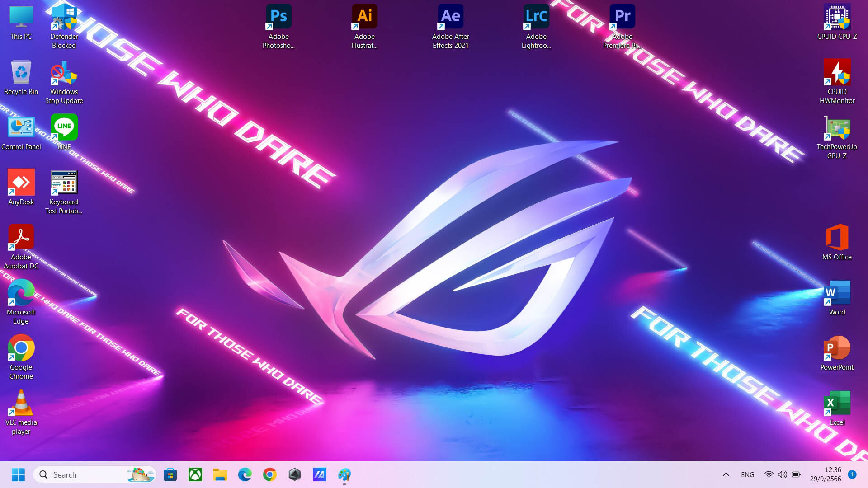Open File Explorer from taskbar

tap(220, 474)
